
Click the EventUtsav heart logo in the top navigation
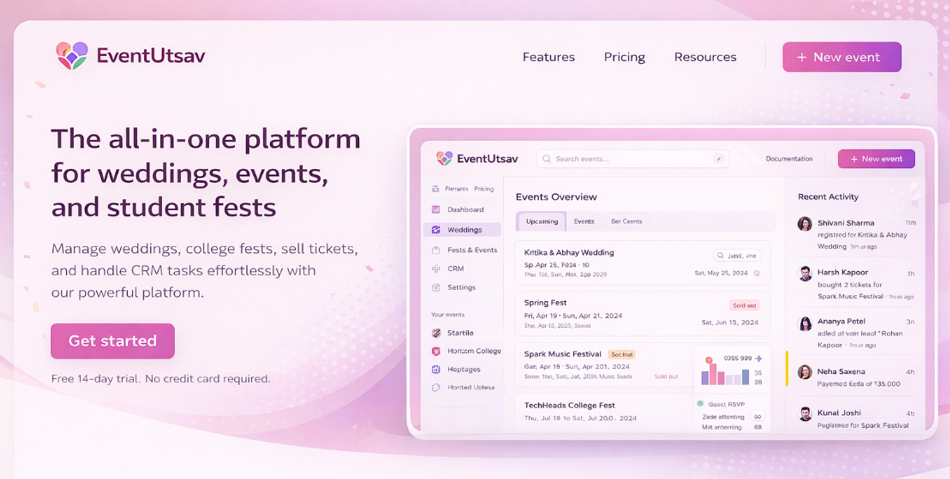(x=71, y=56)
